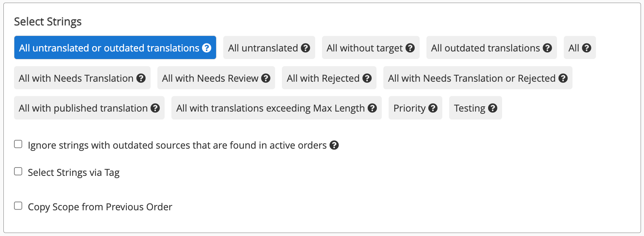The height and width of the screenshot is (236, 644).
Task: Check Select Strings via Tag
Action: click(18, 171)
